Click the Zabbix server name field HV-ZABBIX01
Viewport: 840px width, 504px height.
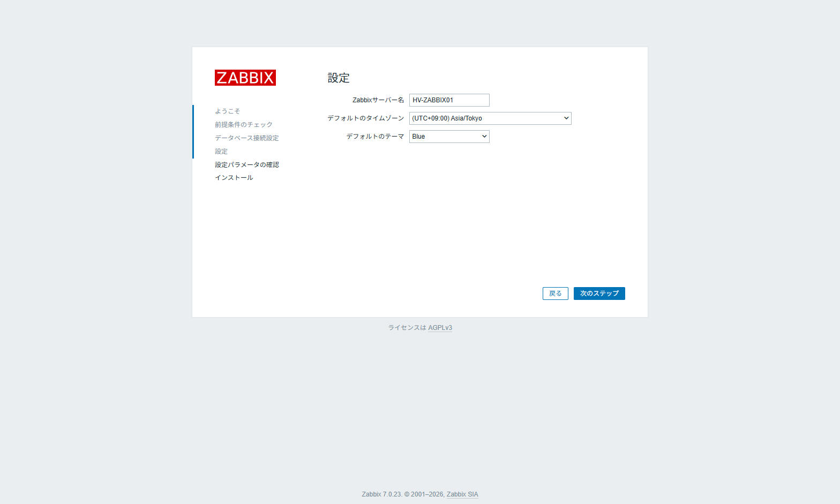[x=449, y=100]
